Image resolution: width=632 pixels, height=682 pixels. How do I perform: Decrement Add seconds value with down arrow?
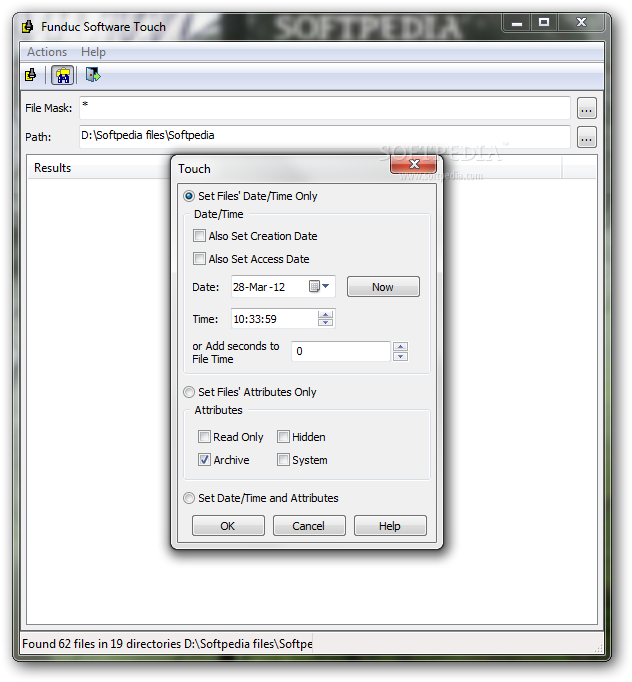[x=400, y=356]
